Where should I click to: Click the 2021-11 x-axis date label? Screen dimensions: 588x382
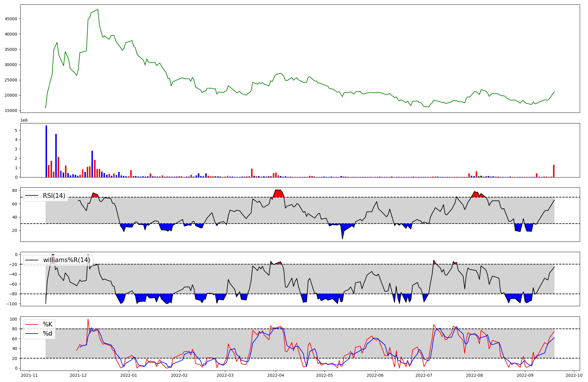point(29,375)
